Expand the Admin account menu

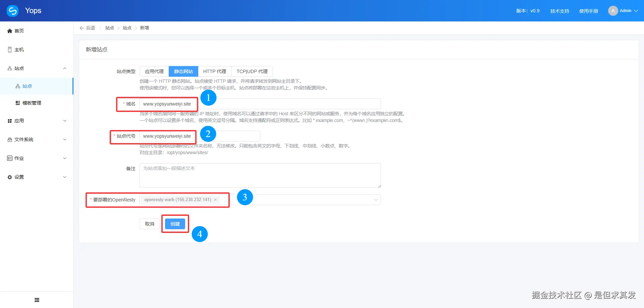[636, 10]
